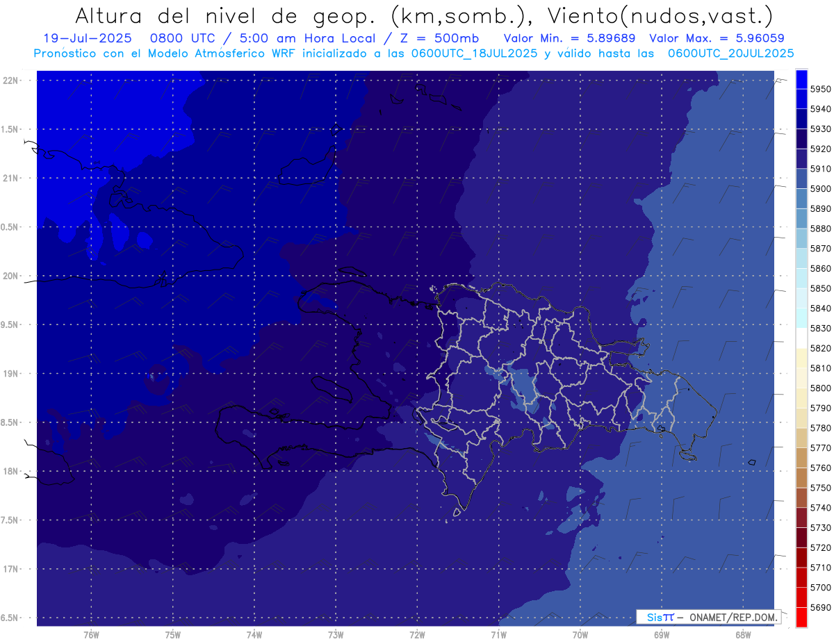Image resolution: width=834 pixels, height=644 pixels.
Task: Select the valid-until time '0600UTC_20JUL2025'
Action: pos(731,53)
